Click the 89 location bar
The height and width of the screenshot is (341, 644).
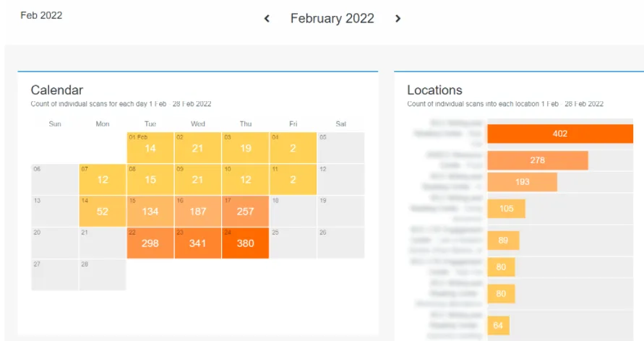(504, 241)
